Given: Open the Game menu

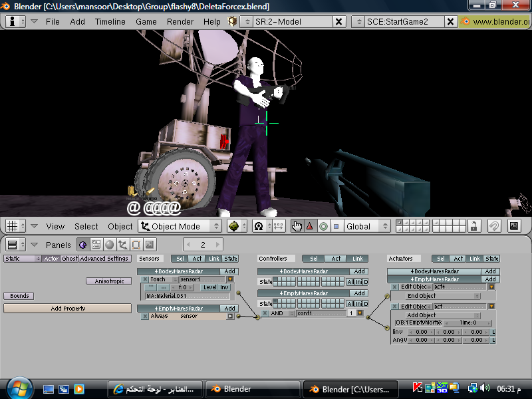Looking at the screenshot, I should (x=146, y=22).
